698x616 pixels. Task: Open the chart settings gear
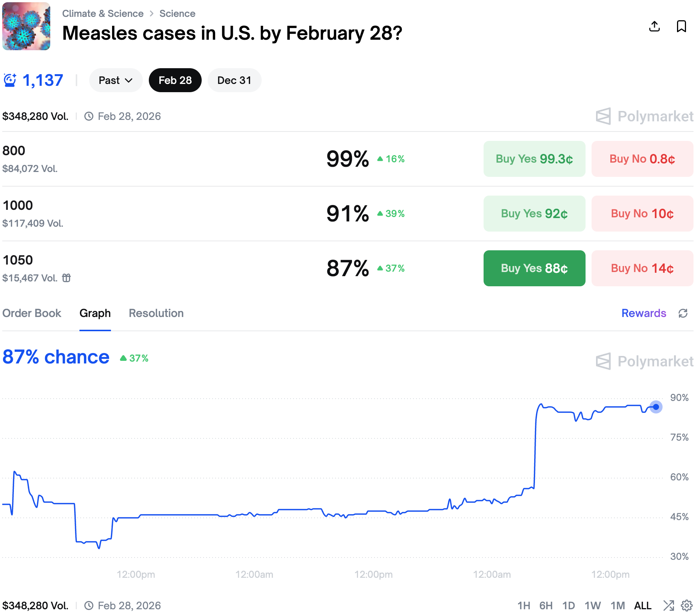(x=687, y=605)
